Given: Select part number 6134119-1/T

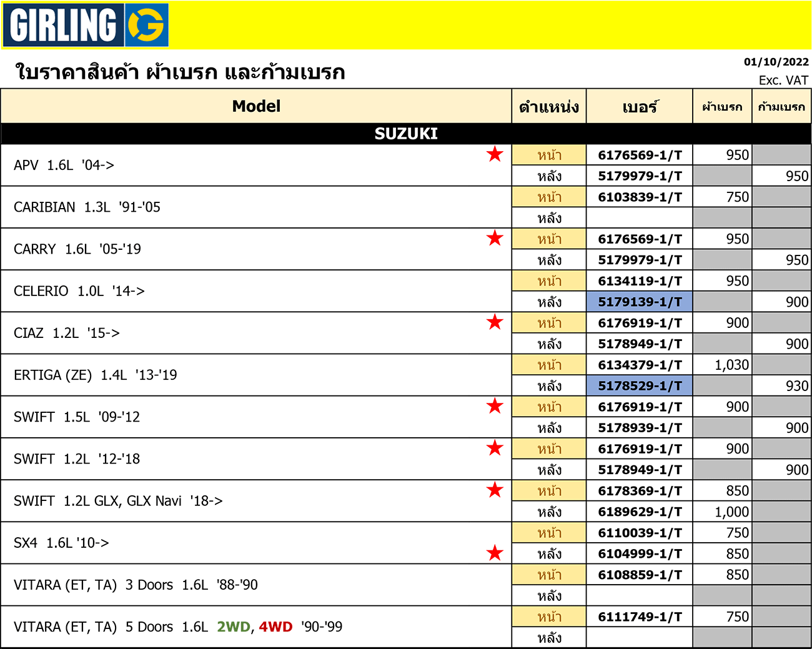Looking at the screenshot, I should click(x=640, y=281).
